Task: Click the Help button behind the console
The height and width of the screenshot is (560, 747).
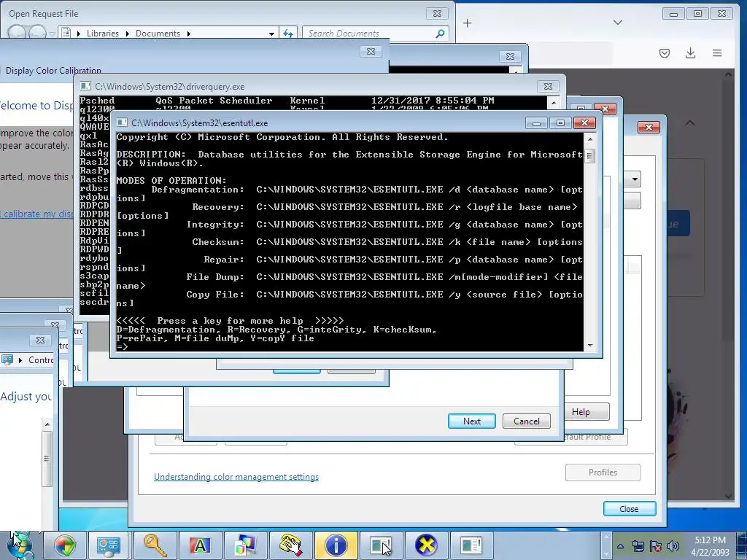Action: 587,412
